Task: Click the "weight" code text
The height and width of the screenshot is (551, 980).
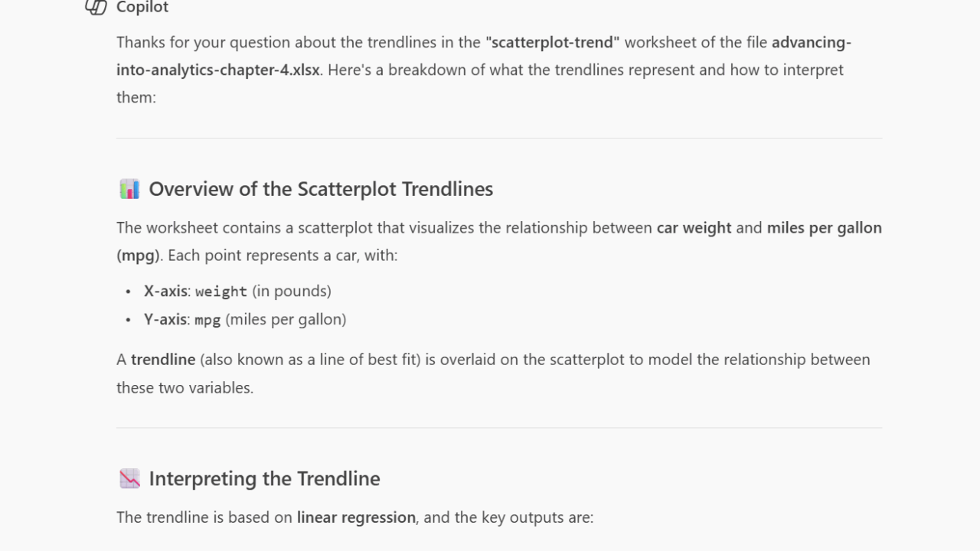Action: click(x=220, y=292)
